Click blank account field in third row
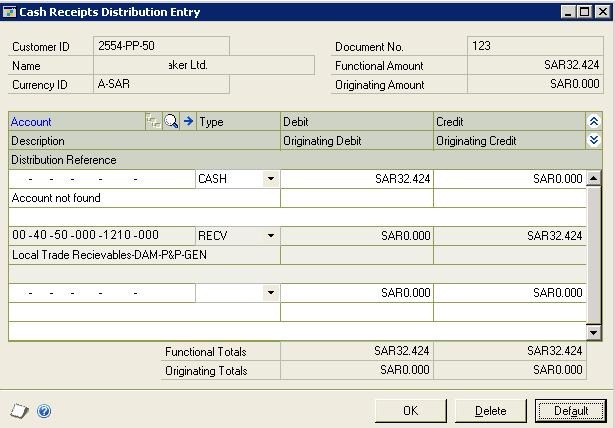This screenshot has width=615, height=428. (102, 293)
